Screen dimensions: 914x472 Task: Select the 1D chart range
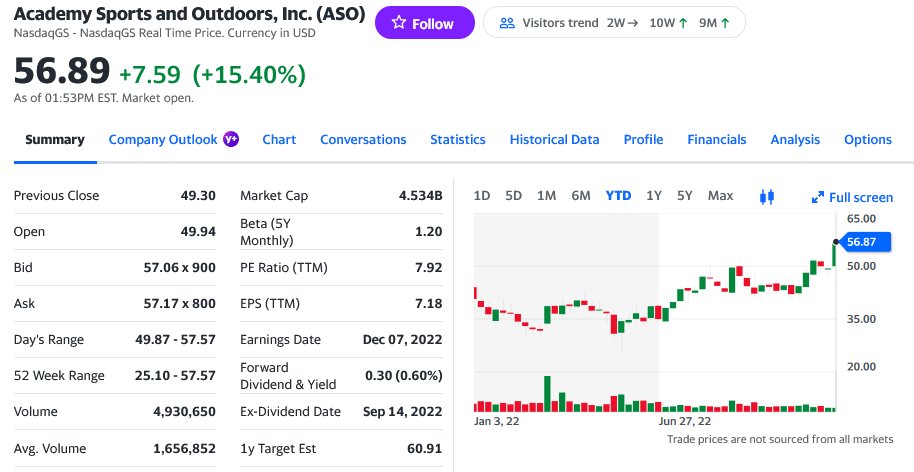(x=482, y=196)
